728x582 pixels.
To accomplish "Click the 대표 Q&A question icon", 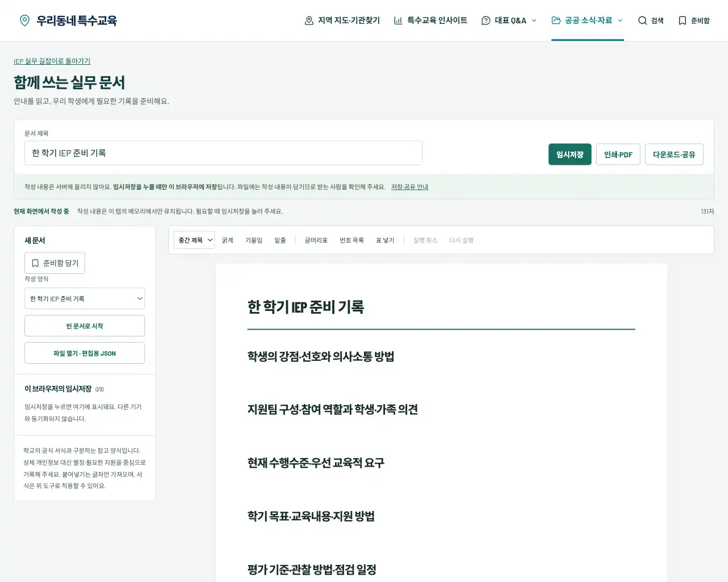I will point(486,20).
